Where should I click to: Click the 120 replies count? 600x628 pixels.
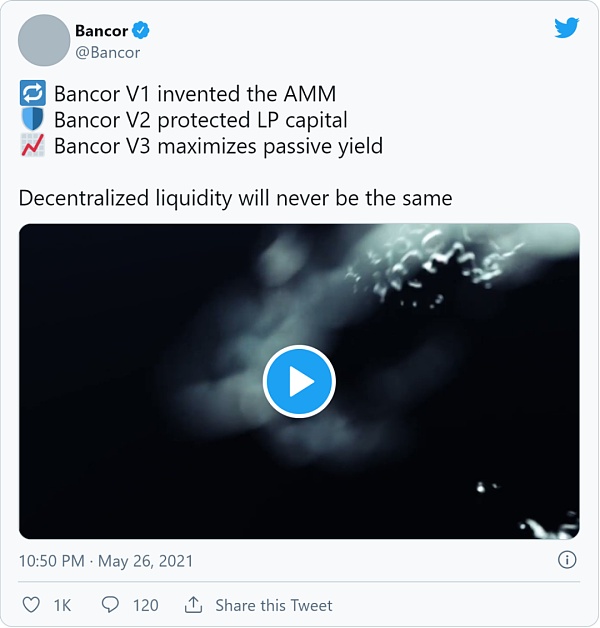click(146, 605)
